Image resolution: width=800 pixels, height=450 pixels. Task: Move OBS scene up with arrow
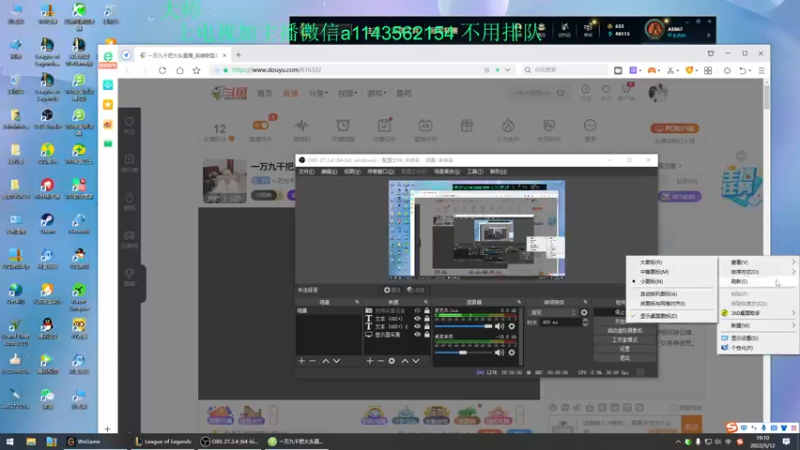(326, 361)
